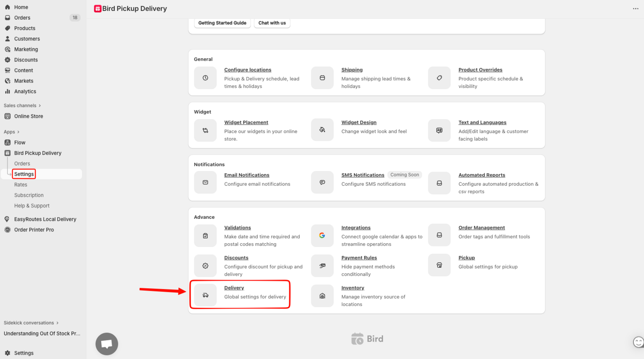Click the Bird Pickup Delivery app logo
This screenshot has height=359, width=644.
(98, 8)
